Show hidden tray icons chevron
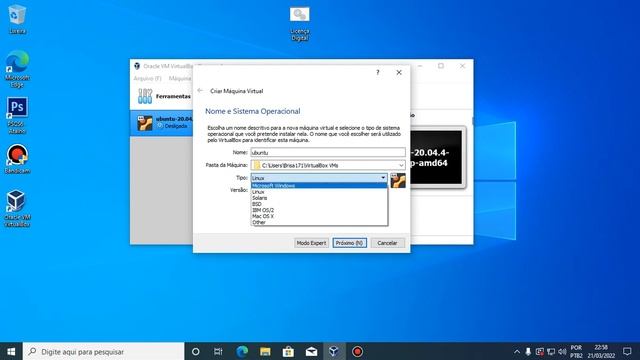The width and height of the screenshot is (640, 360). click(517, 351)
